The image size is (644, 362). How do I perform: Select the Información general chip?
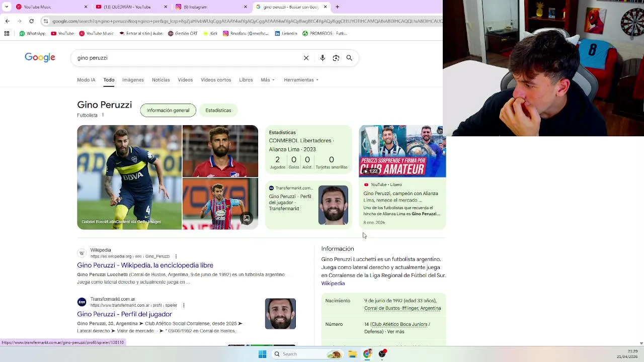click(168, 110)
